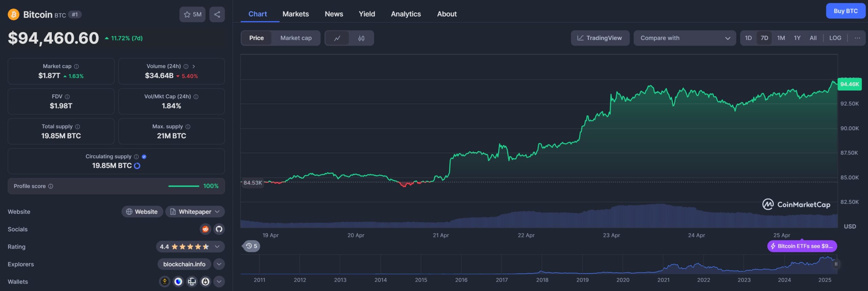Select the third wallet icon

(192, 281)
